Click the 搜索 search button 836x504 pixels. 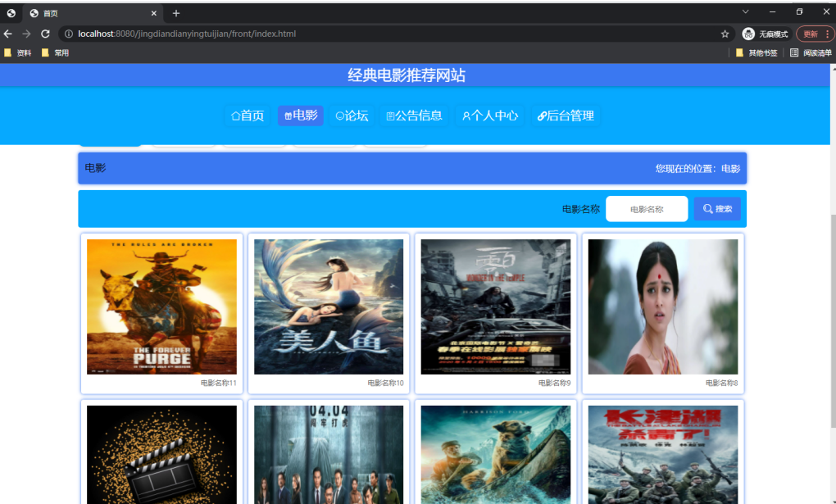point(718,209)
